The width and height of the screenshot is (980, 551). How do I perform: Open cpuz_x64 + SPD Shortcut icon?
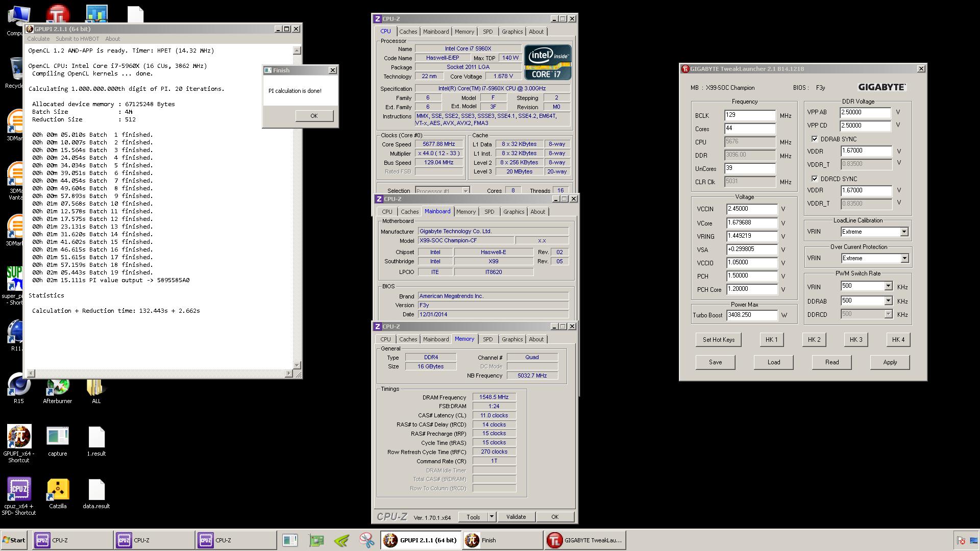tap(19, 496)
